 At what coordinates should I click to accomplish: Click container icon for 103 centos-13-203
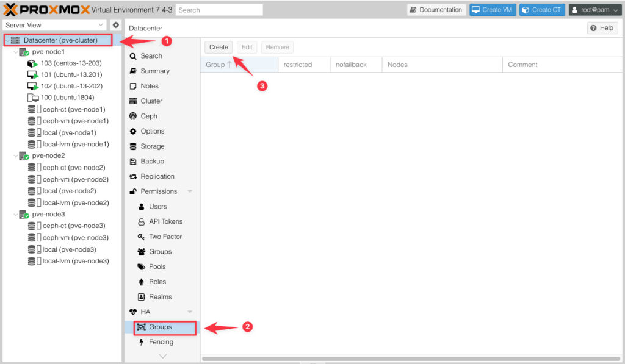pos(33,63)
